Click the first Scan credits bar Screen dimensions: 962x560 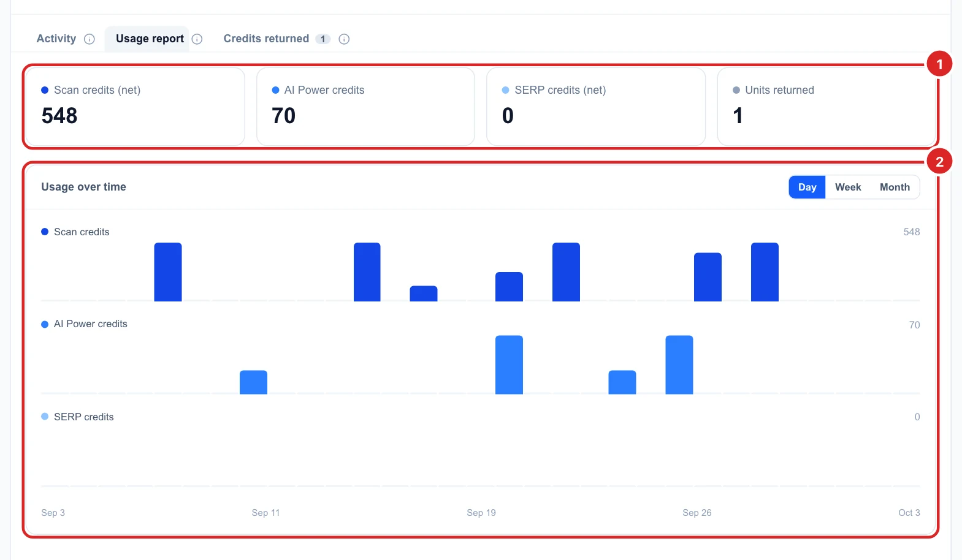[x=168, y=272]
